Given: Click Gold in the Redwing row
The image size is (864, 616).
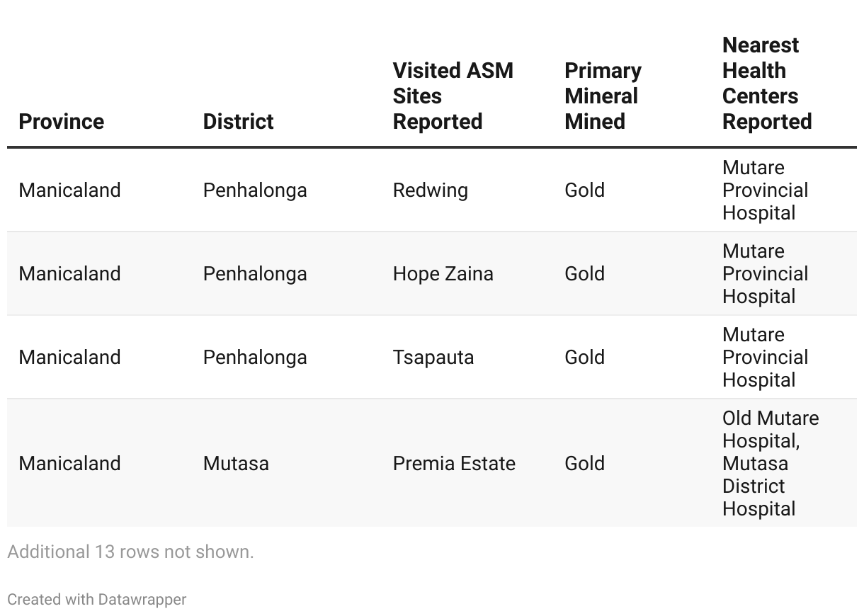Looking at the screenshot, I should [584, 190].
